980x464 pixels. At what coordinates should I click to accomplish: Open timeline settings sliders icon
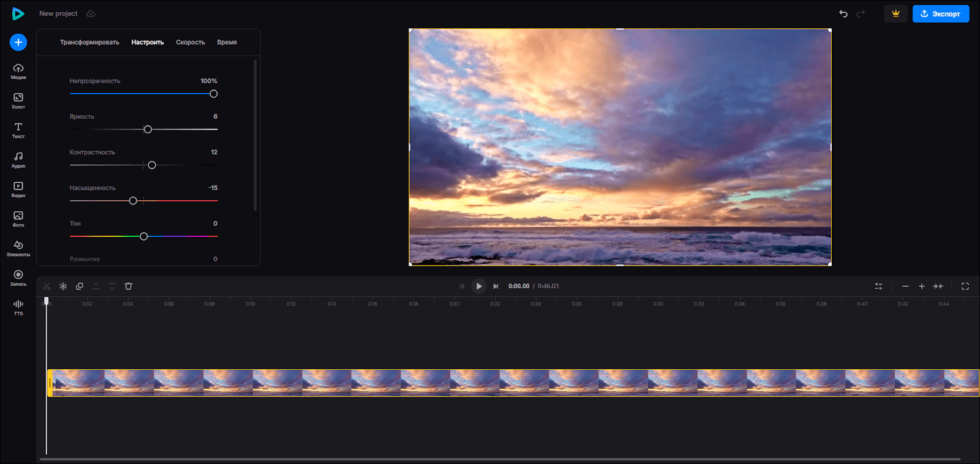[x=878, y=286]
